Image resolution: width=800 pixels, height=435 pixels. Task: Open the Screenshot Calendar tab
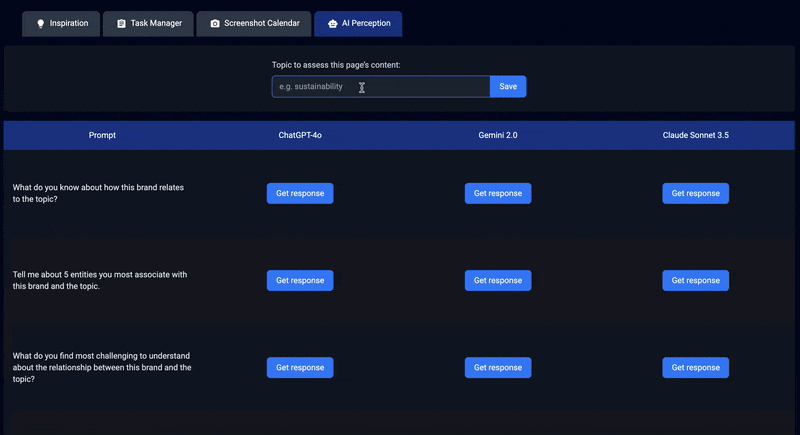pyautogui.click(x=254, y=23)
